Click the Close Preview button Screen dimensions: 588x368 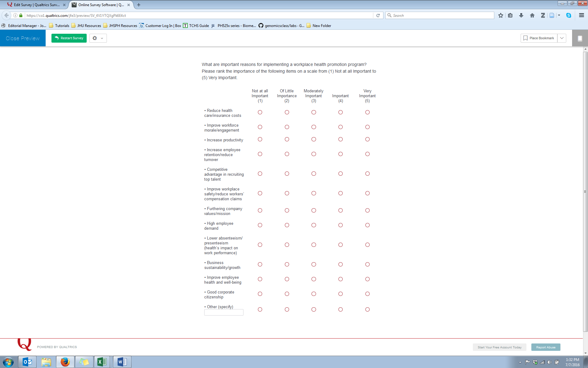point(23,38)
